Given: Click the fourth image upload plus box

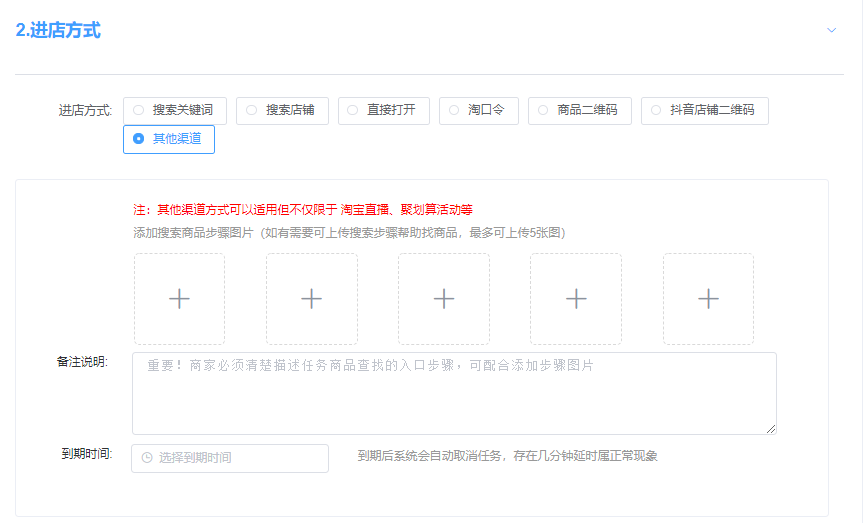Looking at the screenshot, I should (x=576, y=299).
